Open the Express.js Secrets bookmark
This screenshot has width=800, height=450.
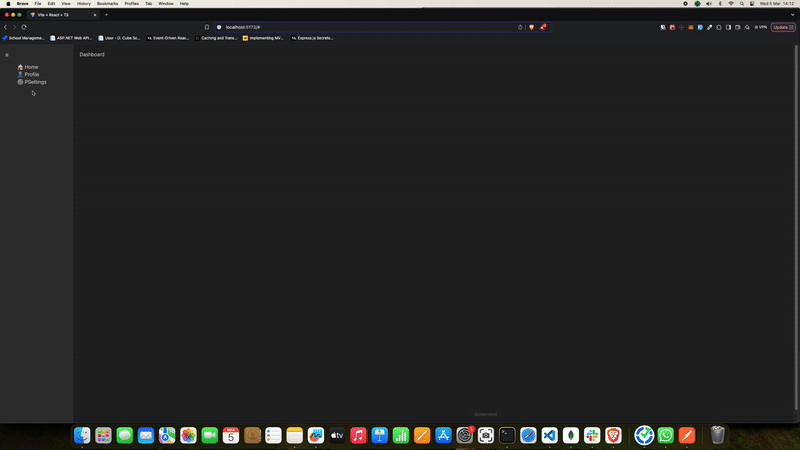coord(312,38)
